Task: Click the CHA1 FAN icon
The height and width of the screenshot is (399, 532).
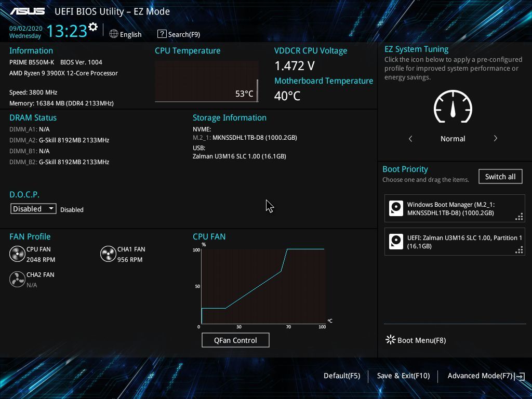Action: point(108,254)
